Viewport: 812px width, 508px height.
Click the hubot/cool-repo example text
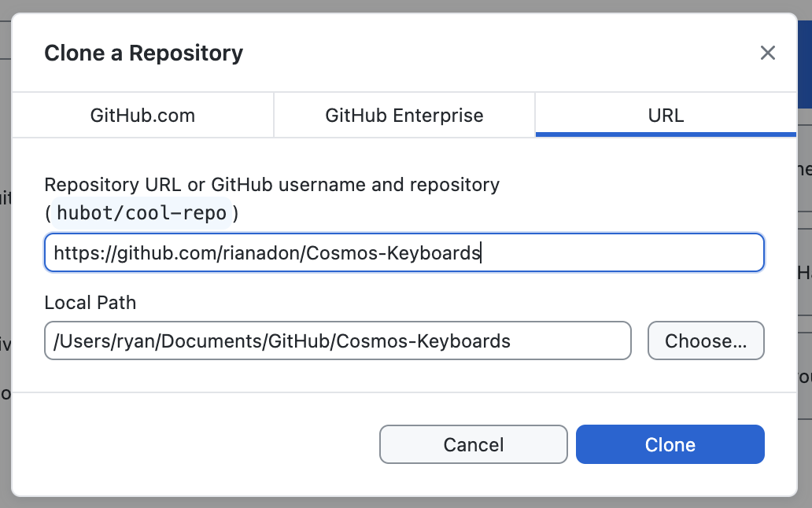[x=140, y=212]
